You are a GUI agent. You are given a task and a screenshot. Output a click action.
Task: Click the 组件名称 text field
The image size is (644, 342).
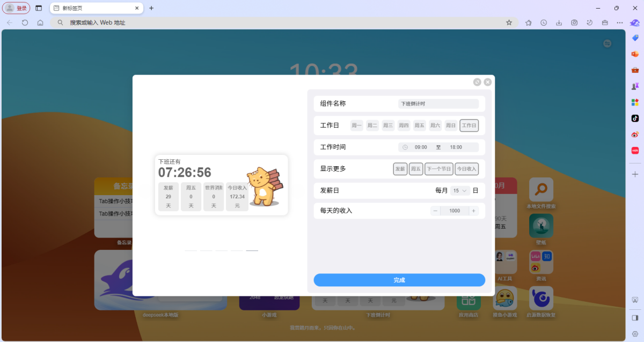click(x=438, y=103)
